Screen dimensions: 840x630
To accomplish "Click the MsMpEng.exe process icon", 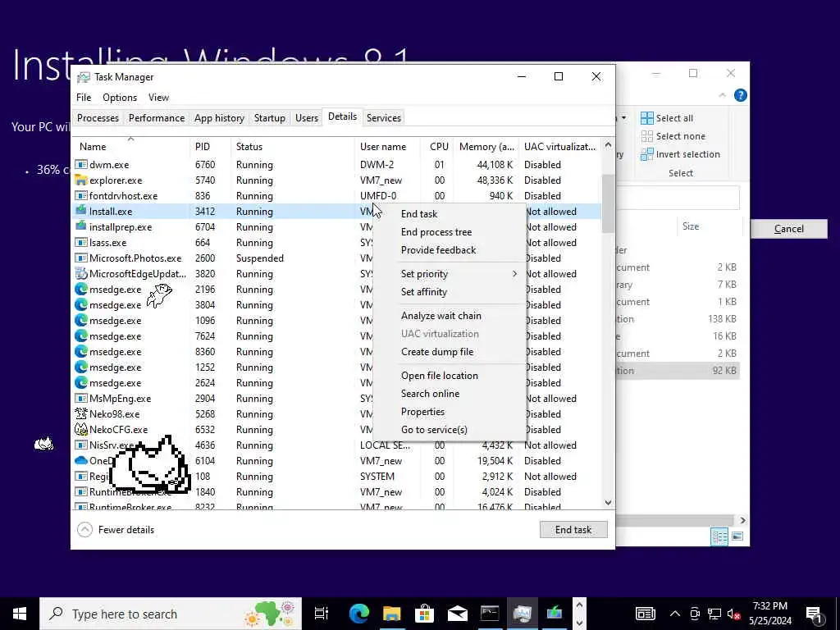I will click(x=81, y=398).
